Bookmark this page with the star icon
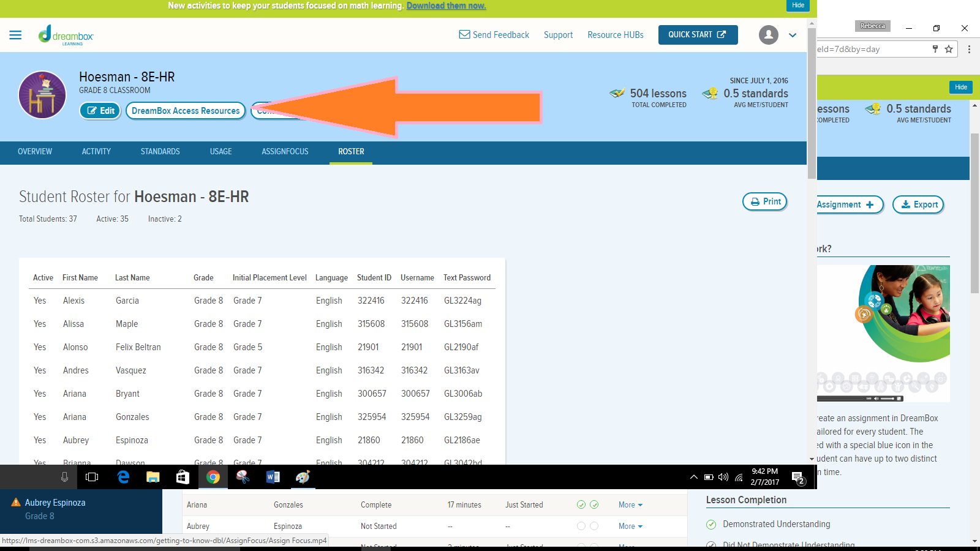The height and width of the screenshot is (551, 980). pos(949,49)
